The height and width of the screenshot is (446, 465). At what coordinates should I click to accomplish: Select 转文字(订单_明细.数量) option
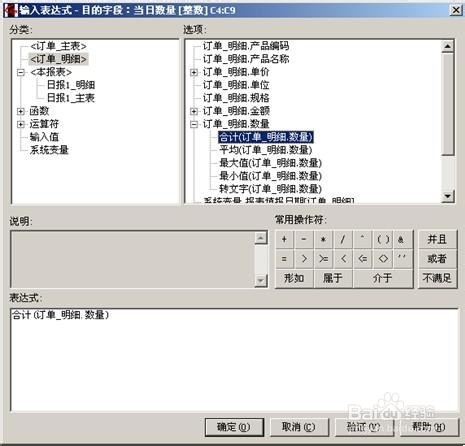pyautogui.click(x=270, y=189)
